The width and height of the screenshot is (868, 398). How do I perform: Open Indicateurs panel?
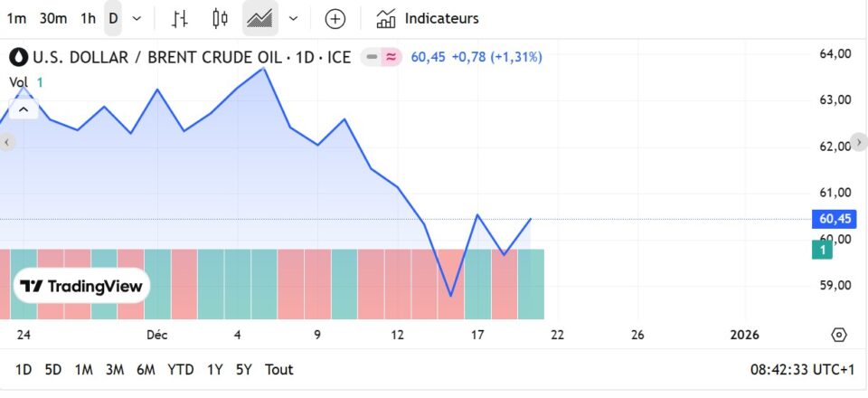(x=428, y=18)
